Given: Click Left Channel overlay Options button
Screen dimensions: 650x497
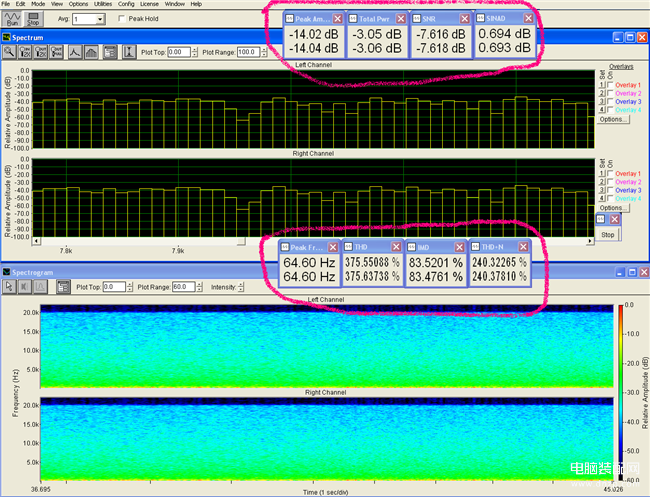Looking at the screenshot, I should [613, 119].
